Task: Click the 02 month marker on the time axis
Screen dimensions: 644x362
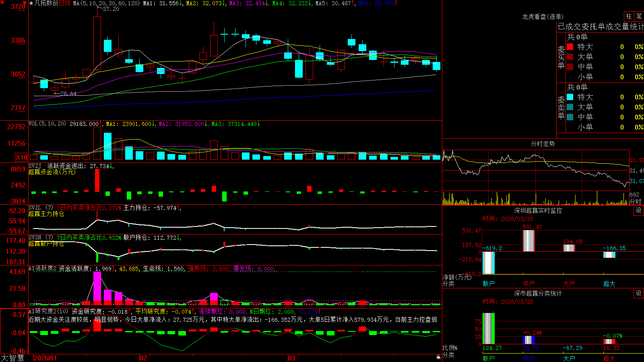Action: [x=143, y=358]
